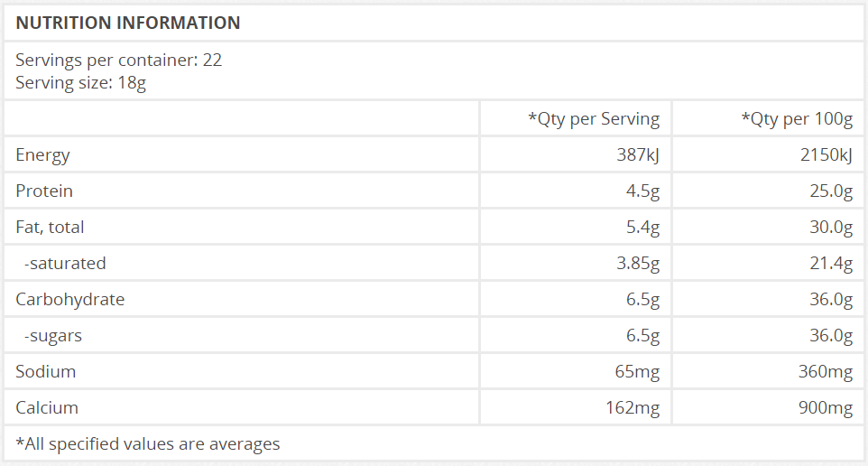Click the -sugars row label
Screen dimensions: 868x466
click(x=52, y=335)
